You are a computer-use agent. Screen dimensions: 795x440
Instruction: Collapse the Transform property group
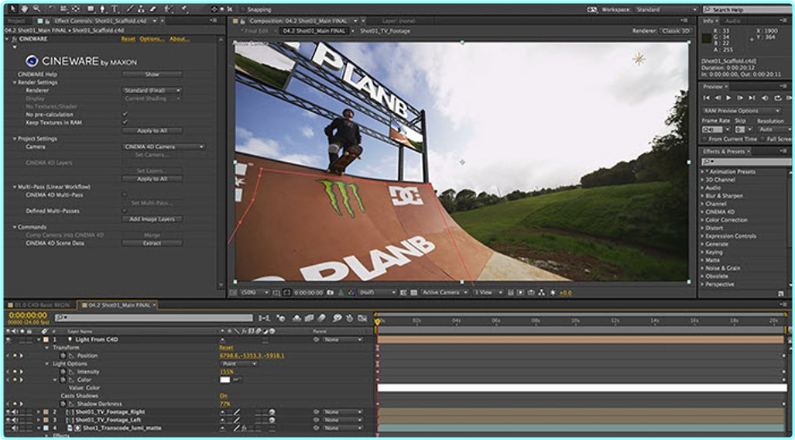click(48, 348)
